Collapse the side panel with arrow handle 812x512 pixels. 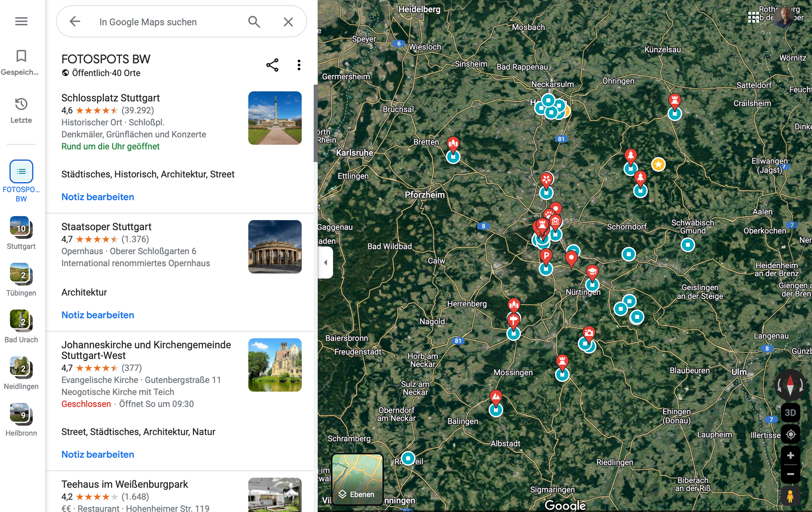click(326, 263)
